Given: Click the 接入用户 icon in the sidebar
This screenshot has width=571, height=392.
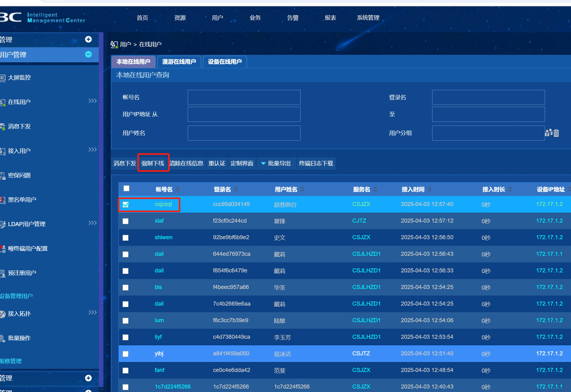Looking at the screenshot, I should [3, 151].
